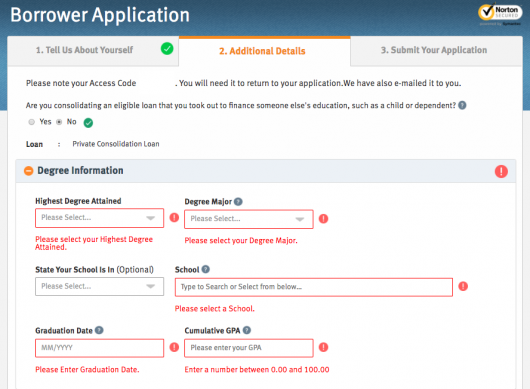Open State Your School Is In dropdown
530x389 pixels.
tap(99, 286)
